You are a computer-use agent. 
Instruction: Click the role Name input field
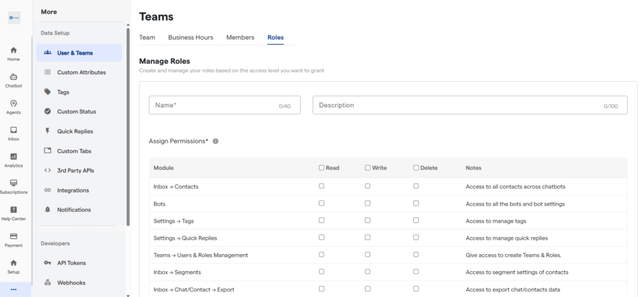point(214,105)
